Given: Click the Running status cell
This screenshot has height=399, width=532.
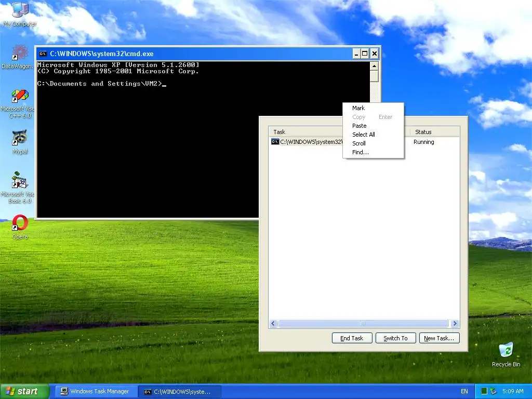Looking at the screenshot, I should [423, 142].
